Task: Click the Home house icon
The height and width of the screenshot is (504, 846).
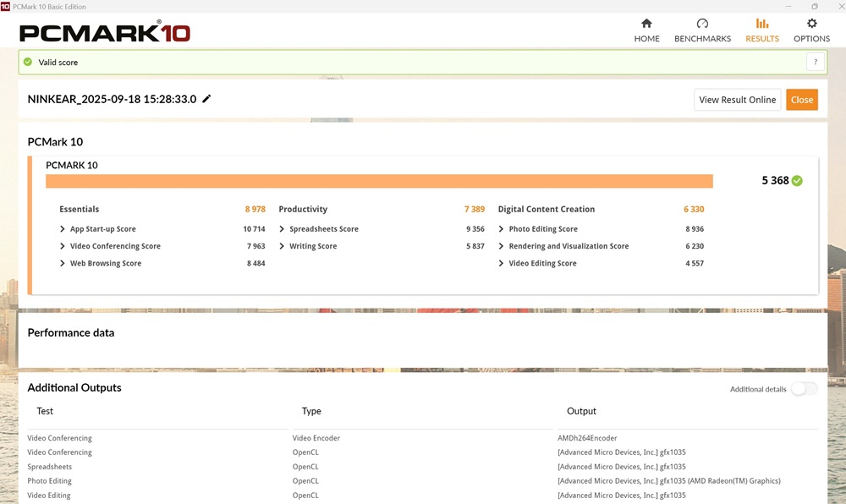Action: [x=646, y=24]
